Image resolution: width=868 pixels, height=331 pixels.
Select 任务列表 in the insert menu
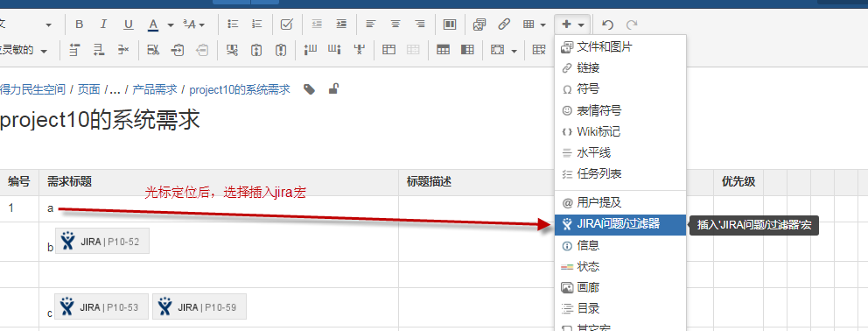point(620,173)
